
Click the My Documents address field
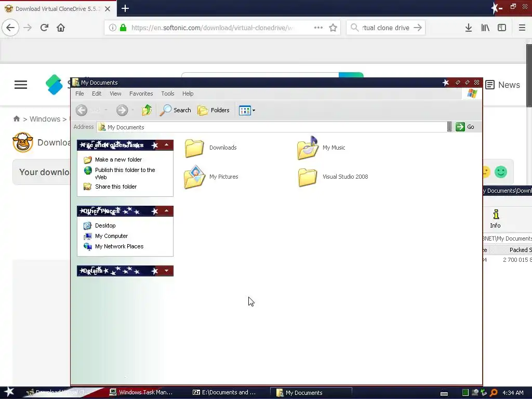click(272, 127)
